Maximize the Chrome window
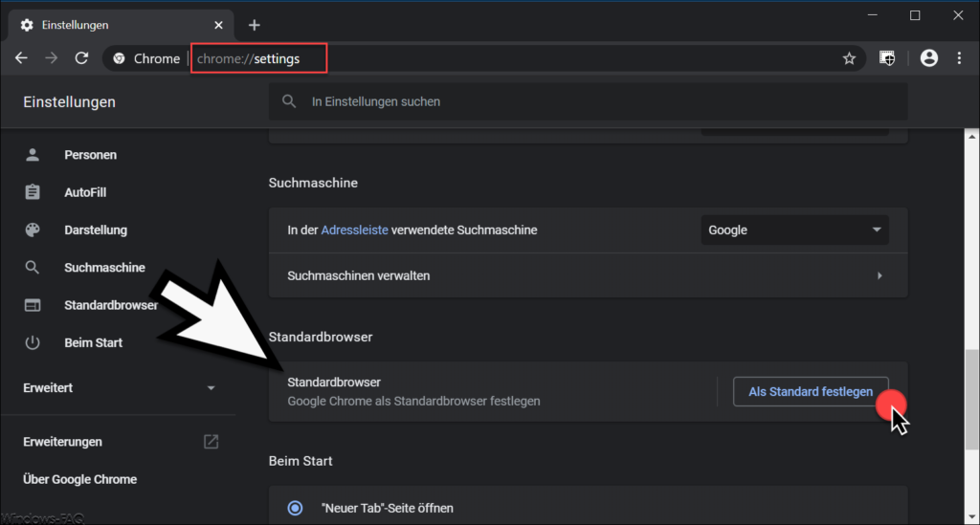The image size is (980, 525). coord(915,15)
